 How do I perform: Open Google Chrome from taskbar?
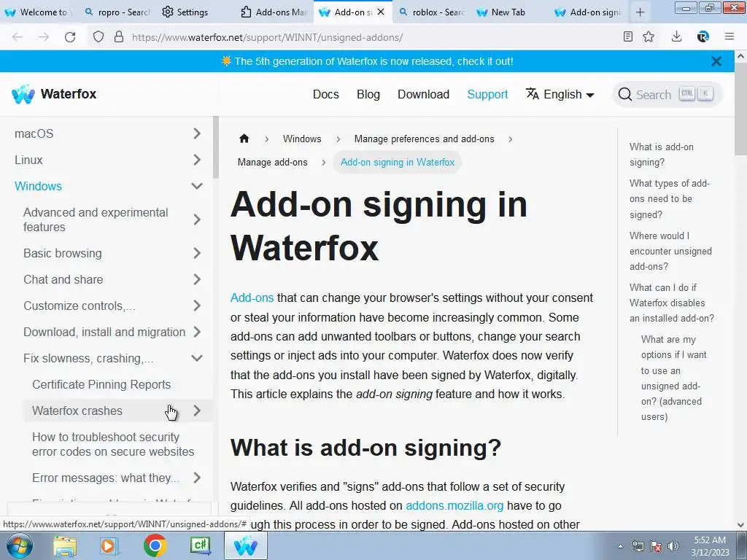pyautogui.click(x=155, y=546)
